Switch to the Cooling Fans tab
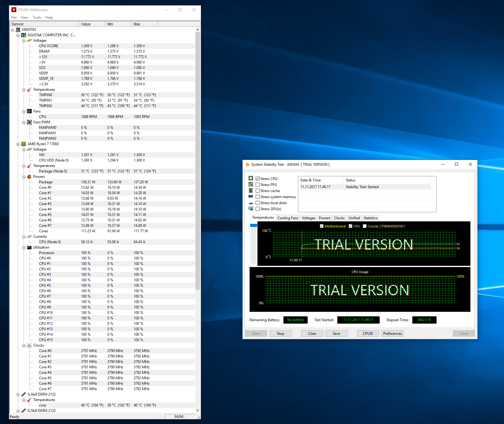 click(x=288, y=218)
